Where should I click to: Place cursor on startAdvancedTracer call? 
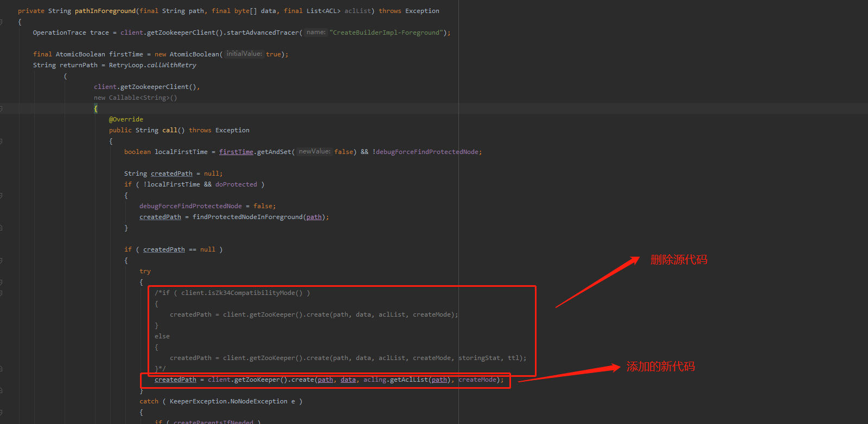pyautogui.click(x=263, y=33)
